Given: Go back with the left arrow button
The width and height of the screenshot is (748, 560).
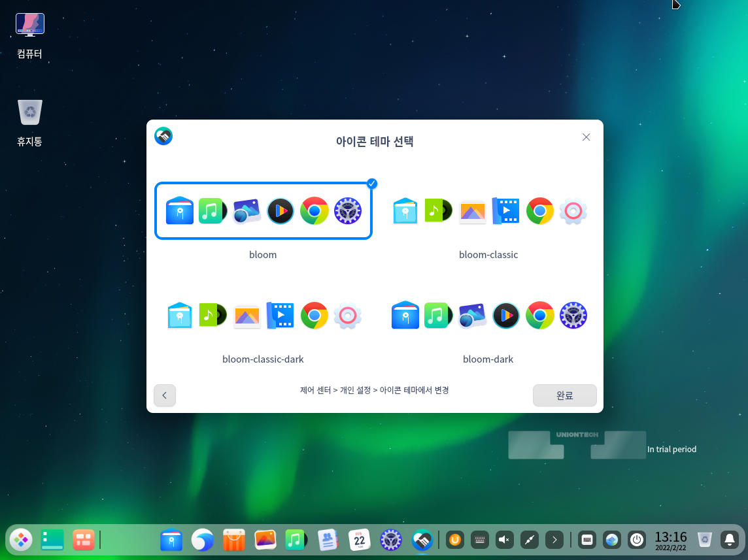Looking at the screenshot, I should click(x=165, y=395).
